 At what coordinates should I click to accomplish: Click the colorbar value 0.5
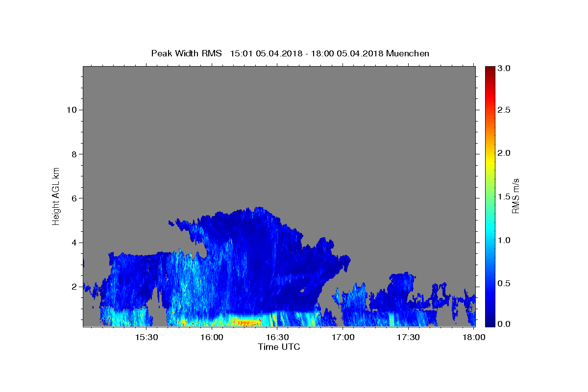(504, 283)
